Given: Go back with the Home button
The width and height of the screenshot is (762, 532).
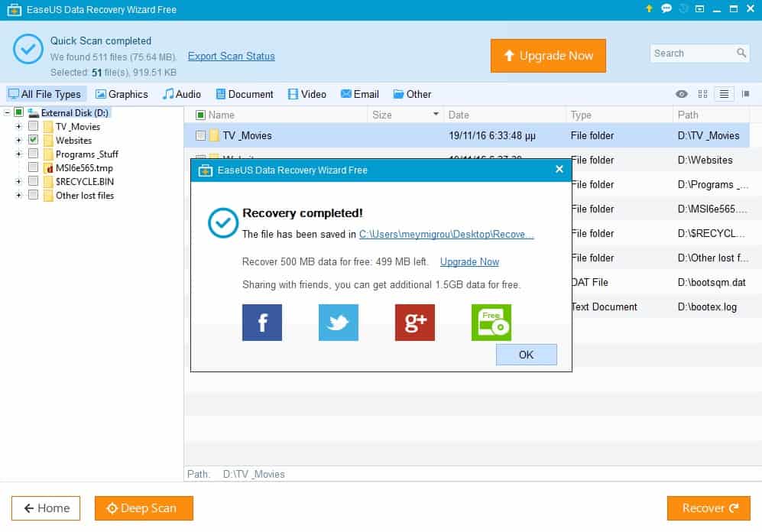Looking at the screenshot, I should pyautogui.click(x=46, y=508).
